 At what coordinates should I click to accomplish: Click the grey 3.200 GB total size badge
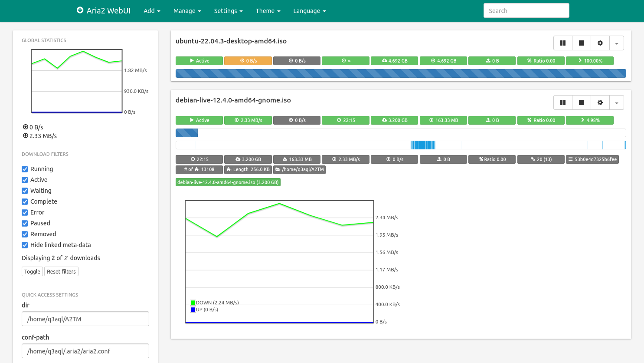coord(248,159)
